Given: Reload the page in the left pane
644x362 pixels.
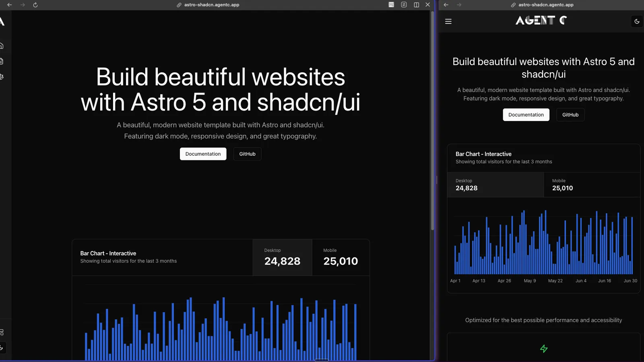Looking at the screenshot, I should [x=35, y=5].
